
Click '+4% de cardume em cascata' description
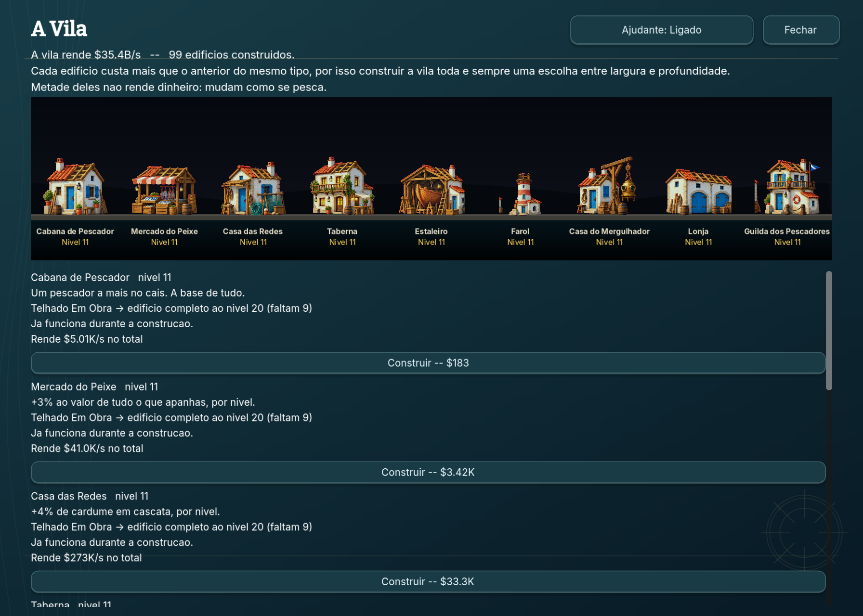tap(125, 512)
